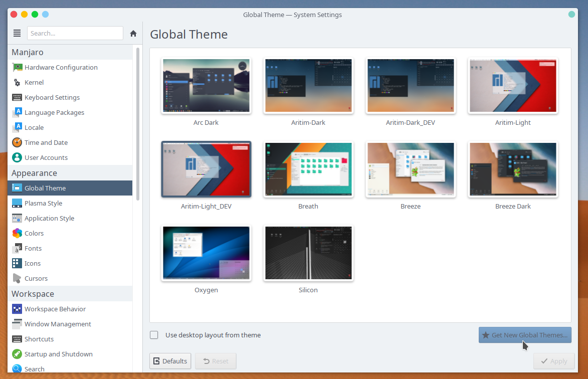Select the Aritim-Dark theme thumbnail
Image resolution: width=588 pixels, height=379 pixels.
point(308,85)
